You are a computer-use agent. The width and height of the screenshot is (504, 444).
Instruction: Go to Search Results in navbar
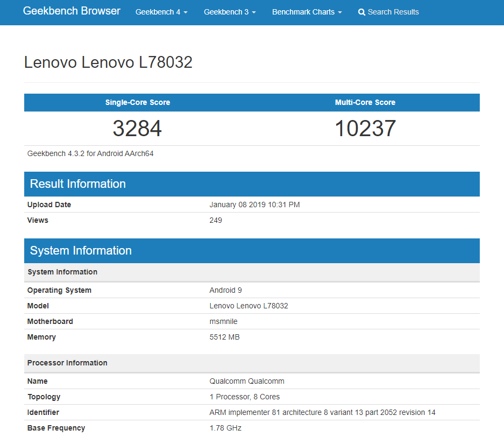pyautogui.click(x=393, y=12)
